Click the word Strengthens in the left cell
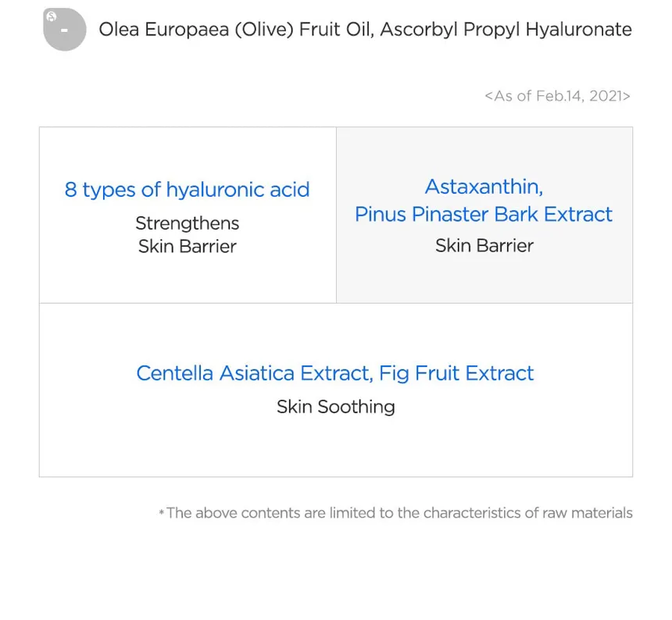Viewport: 672px width, 620px height. 187,223
